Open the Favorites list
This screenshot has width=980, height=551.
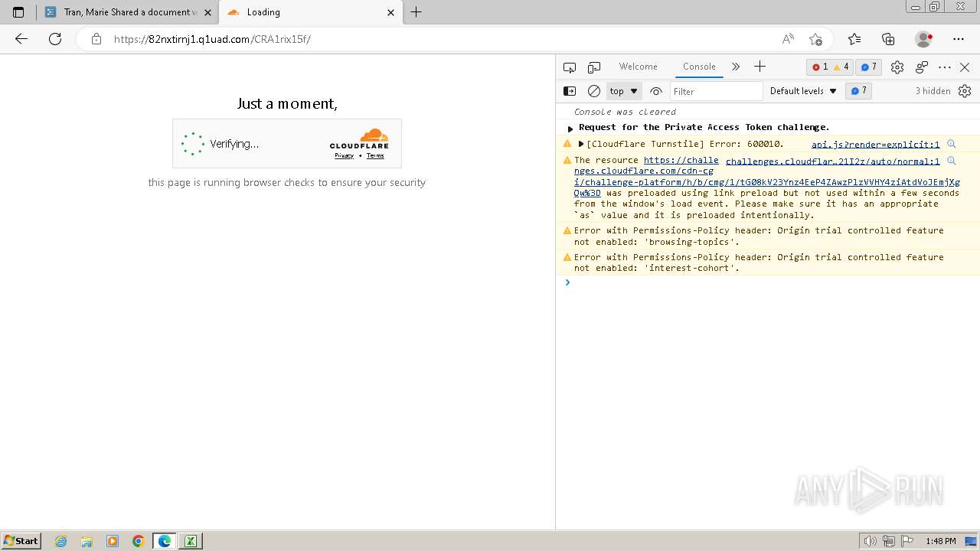[x=854, y=39]
